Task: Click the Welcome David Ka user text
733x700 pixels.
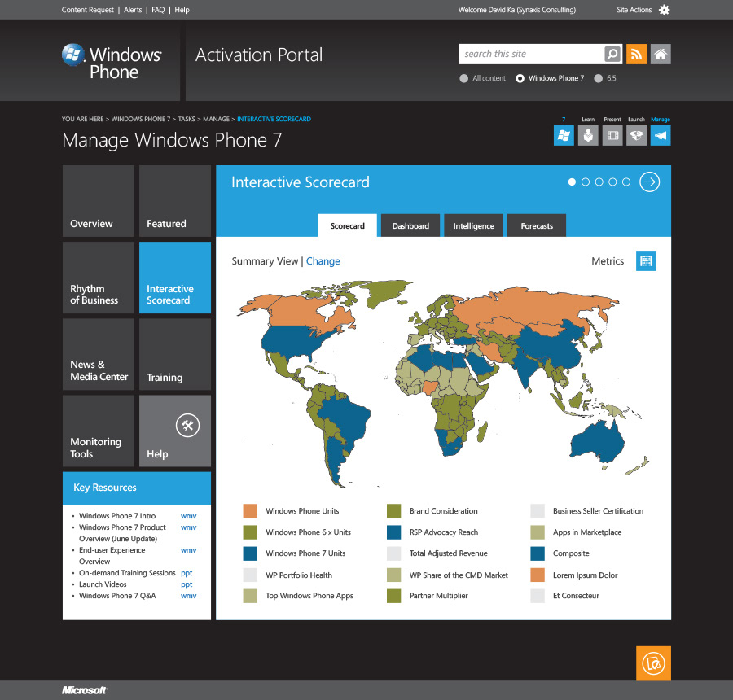Action: (x=517, y=10)
